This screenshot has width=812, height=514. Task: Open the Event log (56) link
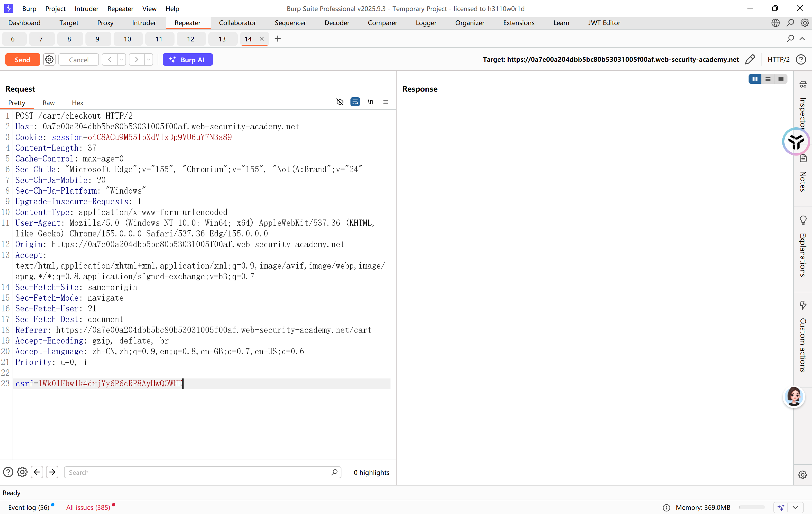click(29, 507)
